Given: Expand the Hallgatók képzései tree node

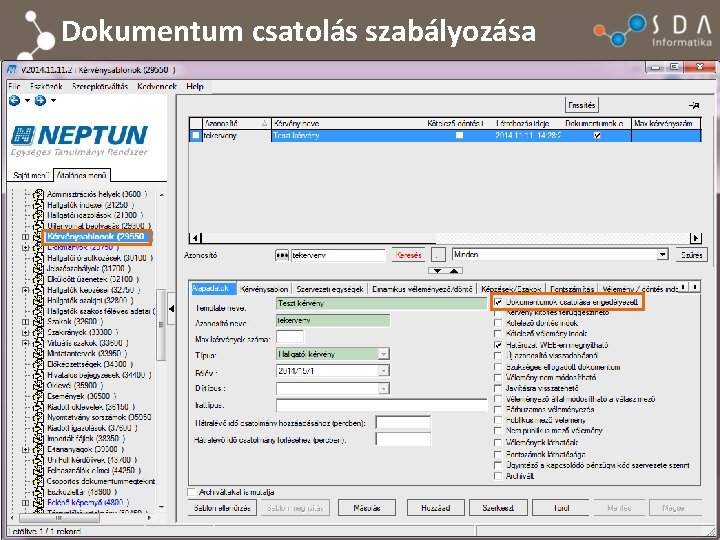Looking at the screenshot, I should coord(25,290).
